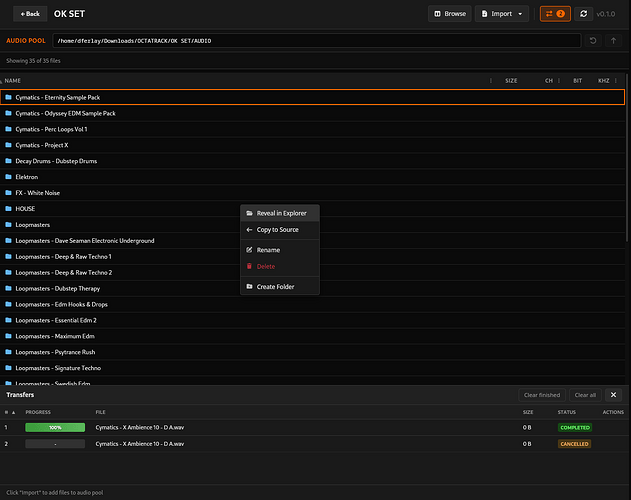Select Reveal in Explorer from context menu
The image size is (631, 500).
coord(280,213)
